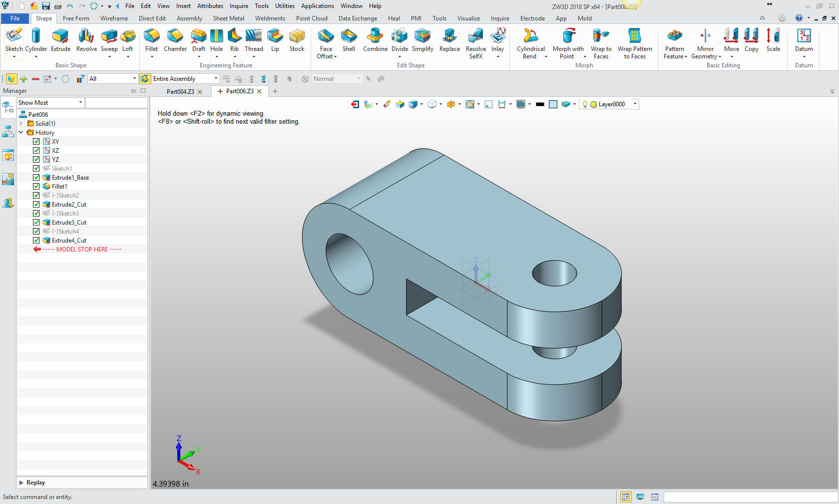Viewport: 839px width, 504px height.
Task: Expand the Solid(1) tree node
Action: click(21, 124)
